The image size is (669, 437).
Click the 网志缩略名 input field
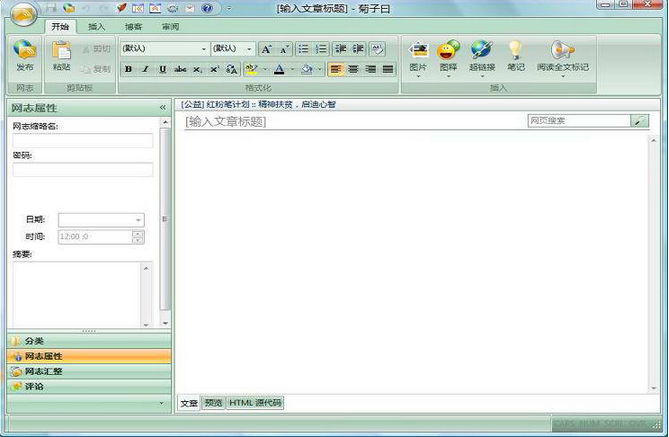coord(82,141)
